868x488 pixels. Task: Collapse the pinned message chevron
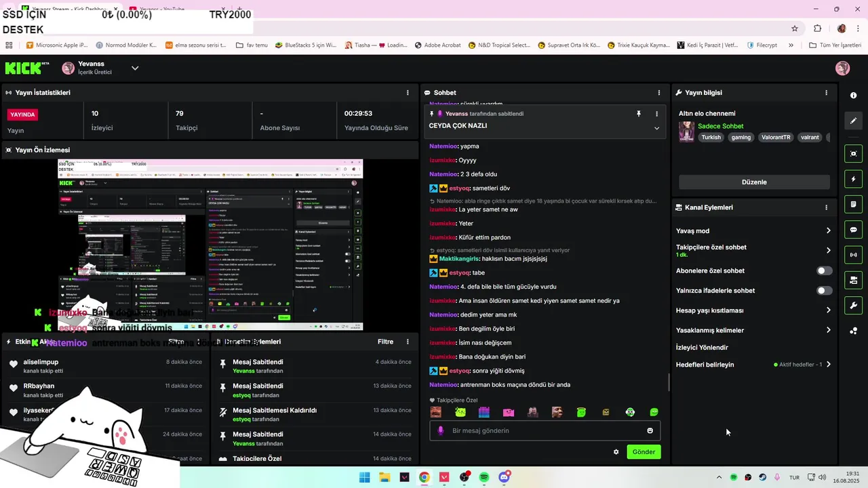pos(656,128)
